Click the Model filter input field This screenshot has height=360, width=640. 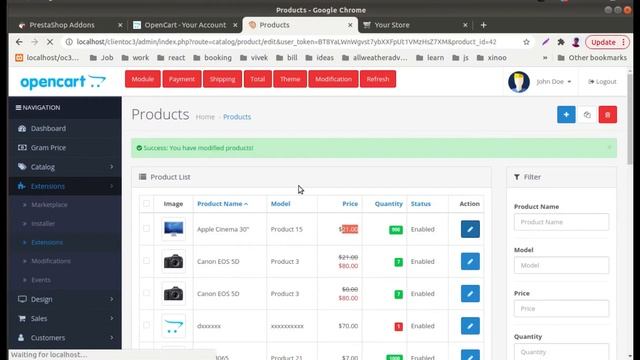click(x=561, y=265)
